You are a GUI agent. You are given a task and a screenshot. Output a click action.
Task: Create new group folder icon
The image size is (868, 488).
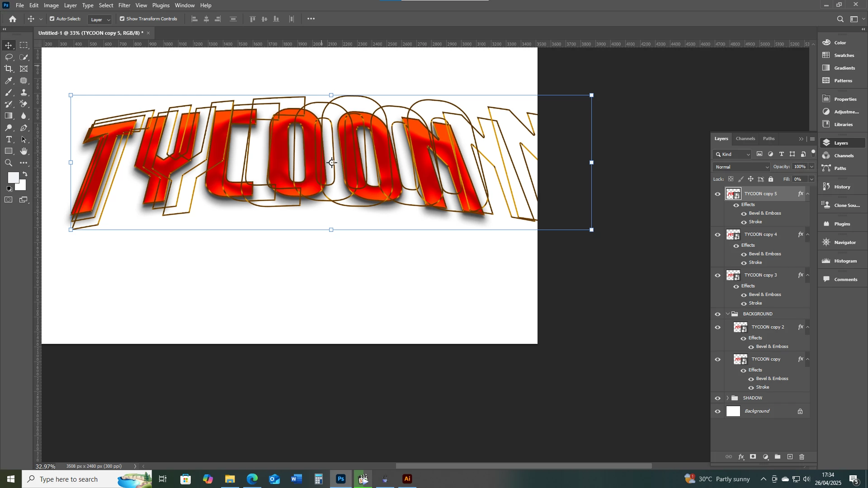(778, 457)
